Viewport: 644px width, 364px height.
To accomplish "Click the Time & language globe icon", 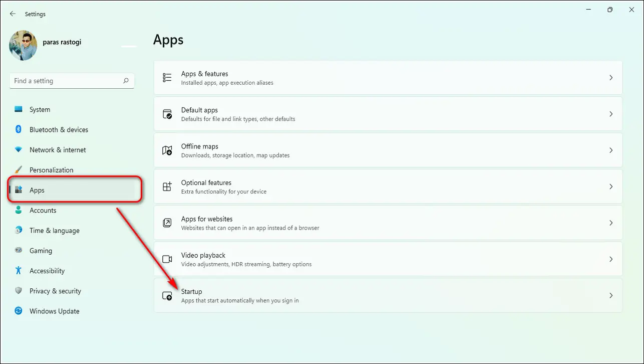I will click(19, 230).
